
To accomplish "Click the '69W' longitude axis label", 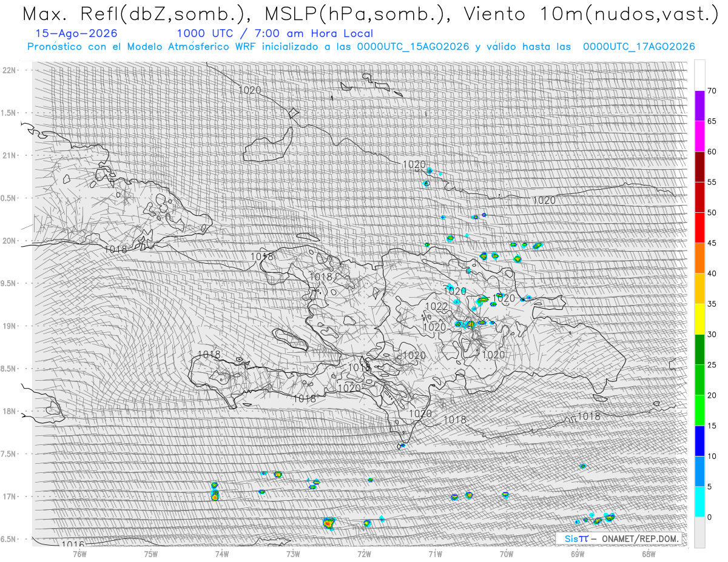I will click(578, 553).
